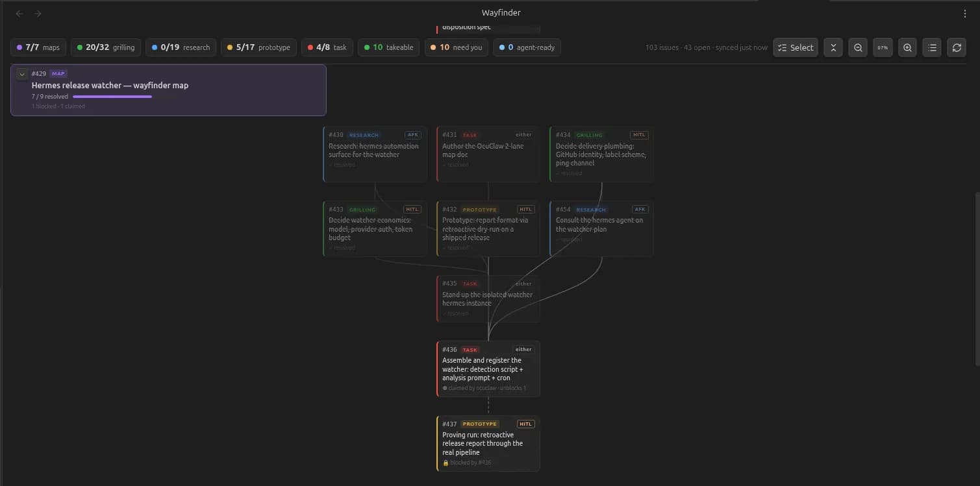This screenshot has height=486, width=980.
Task: Click the RESEARCH tag on card #430
Action: (x=364, y=135)
